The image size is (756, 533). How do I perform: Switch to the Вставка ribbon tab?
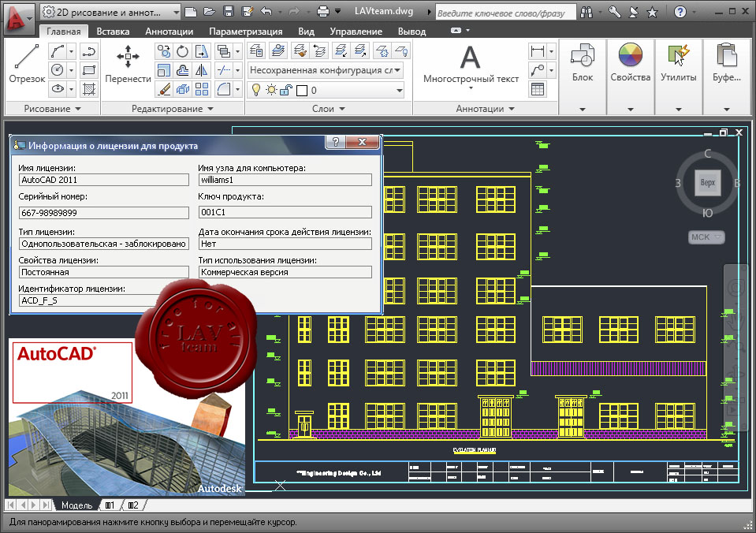coord(113,32)
